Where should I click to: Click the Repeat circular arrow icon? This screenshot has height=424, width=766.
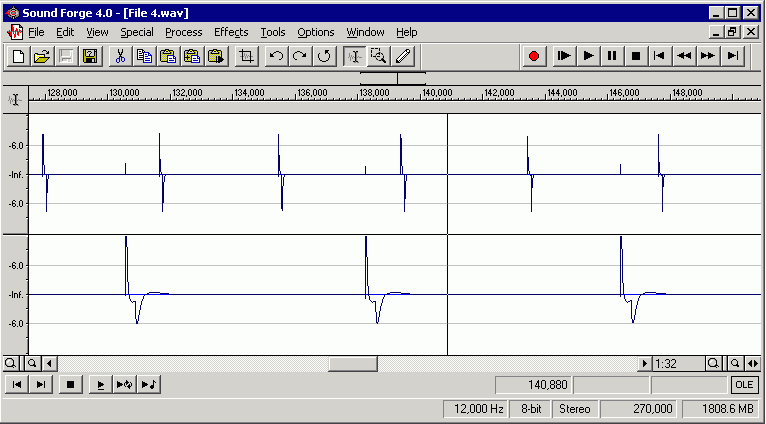coord(324,56)
